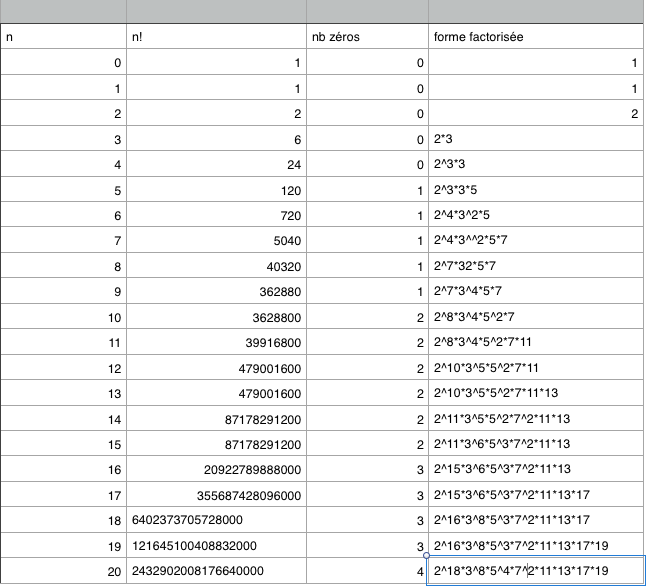Select the factorial value 3628800

pos(216,317)
